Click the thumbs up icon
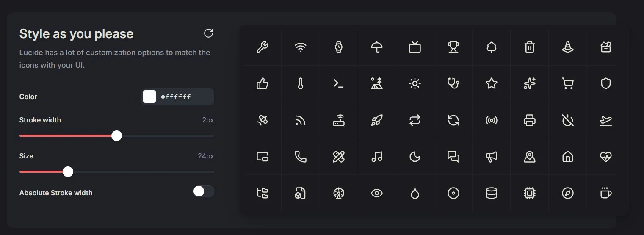Screen dimensions: 644x235 263,84
